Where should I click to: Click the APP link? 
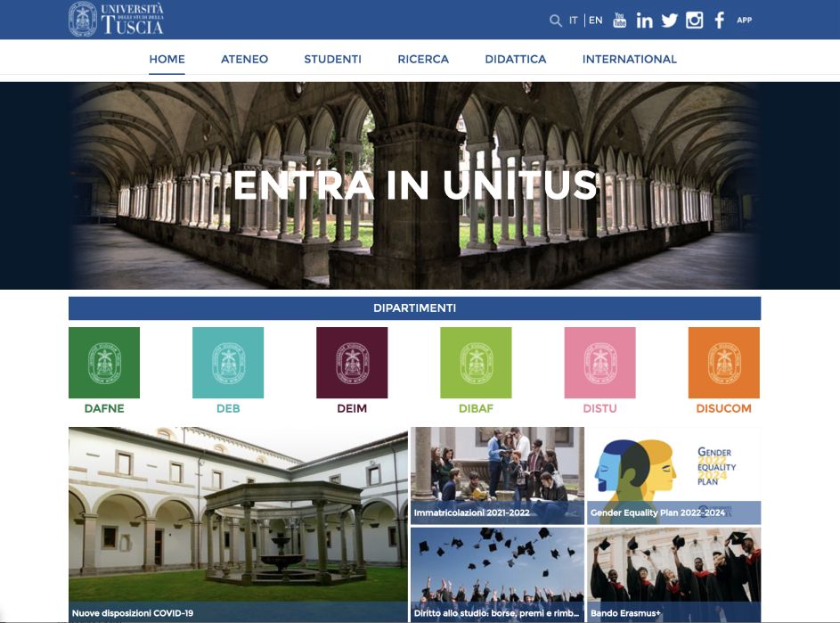(x=742, y=19)
